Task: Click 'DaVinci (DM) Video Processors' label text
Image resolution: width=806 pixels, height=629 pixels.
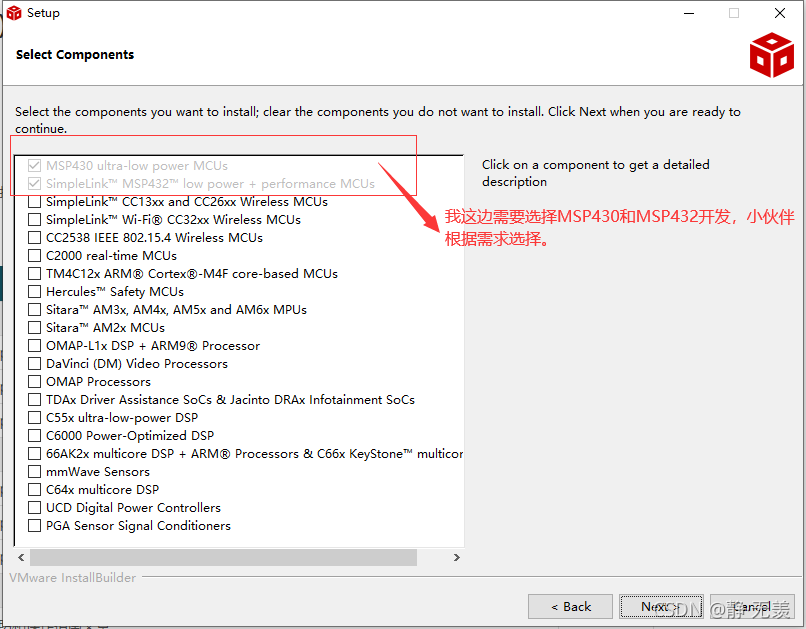Action: [137, 363]
